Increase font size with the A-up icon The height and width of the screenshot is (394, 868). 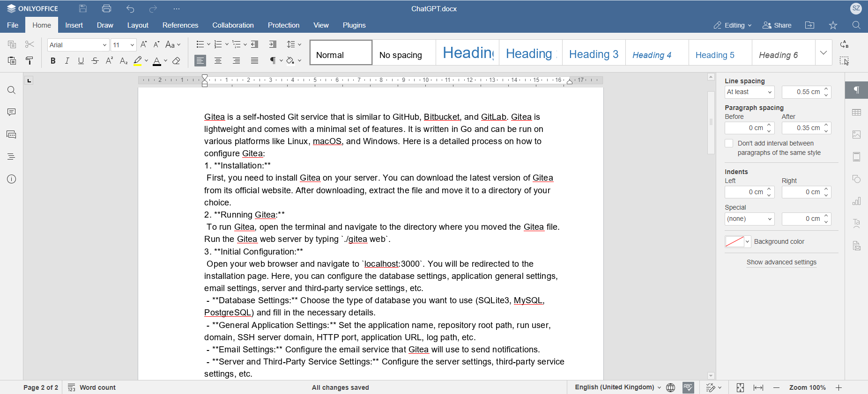coord(144,44)
